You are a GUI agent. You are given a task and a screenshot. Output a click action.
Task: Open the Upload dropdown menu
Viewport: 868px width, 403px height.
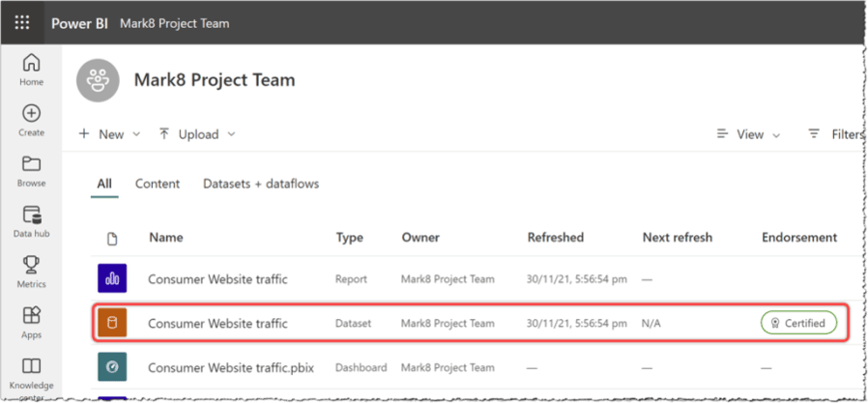[x=197, y=134]
